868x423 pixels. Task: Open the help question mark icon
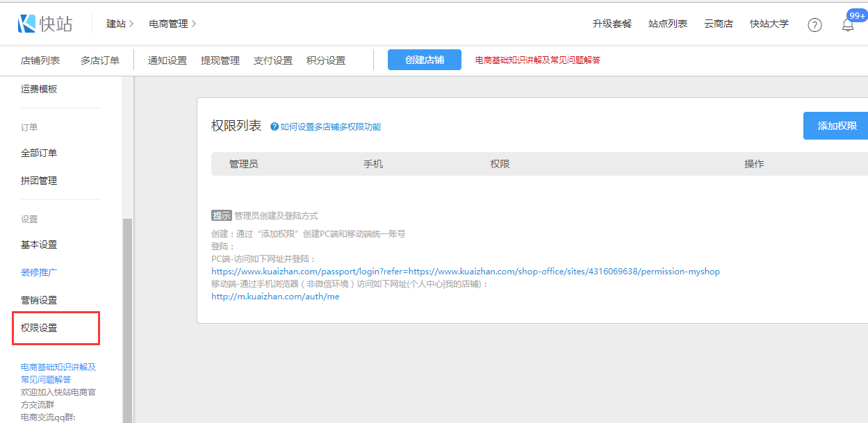click(814, 25)
